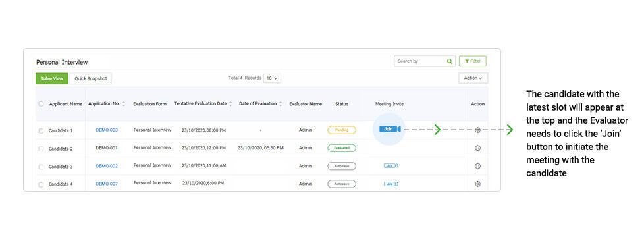Tick the select-all checkbox in header
644x239 pixels.
tap(41, 104)
